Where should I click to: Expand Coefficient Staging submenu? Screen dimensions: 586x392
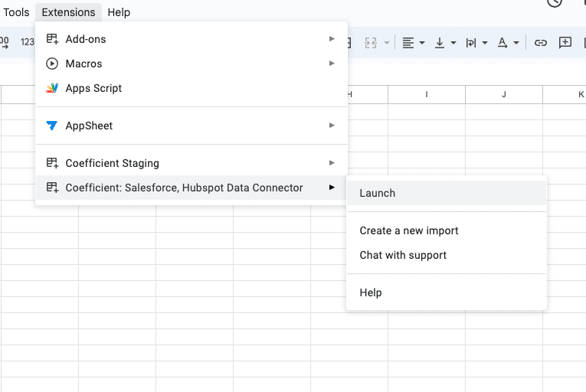192,163
